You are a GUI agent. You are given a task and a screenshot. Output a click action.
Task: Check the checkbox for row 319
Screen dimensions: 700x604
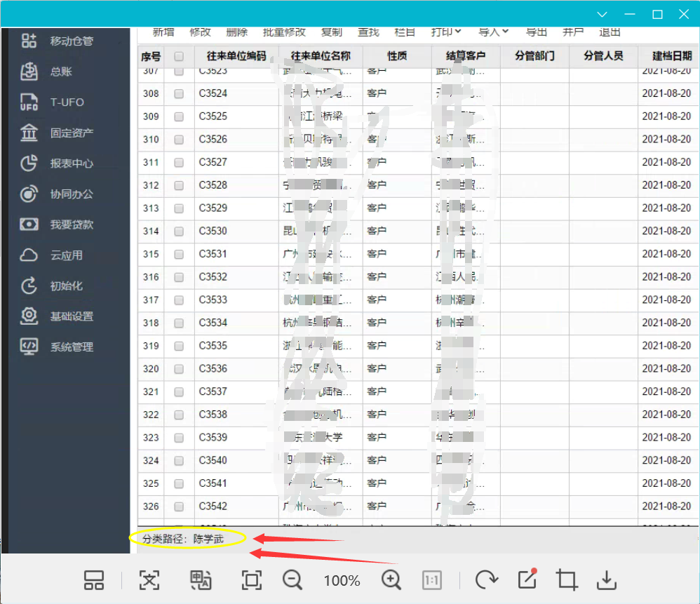pos(179,346)
